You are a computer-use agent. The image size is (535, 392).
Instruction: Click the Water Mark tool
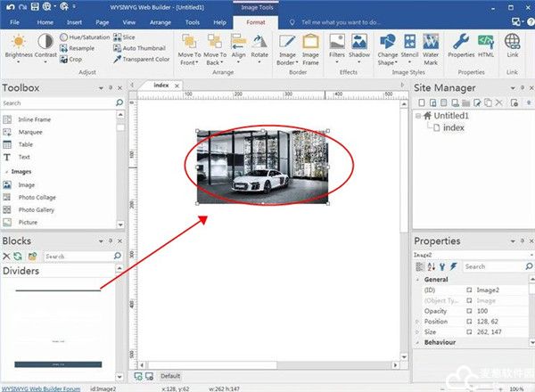tap(431, 50)
